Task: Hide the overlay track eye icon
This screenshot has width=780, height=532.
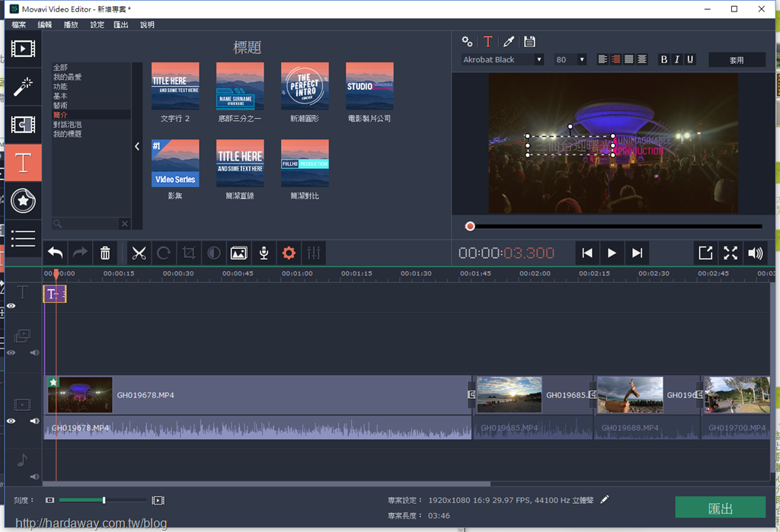Action: pyautogui.click(x=11, y=352)
